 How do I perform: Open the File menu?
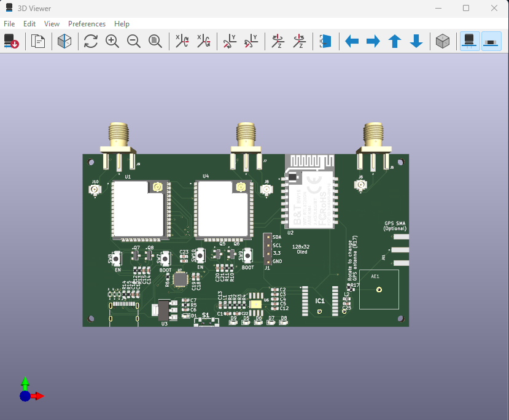9,24
